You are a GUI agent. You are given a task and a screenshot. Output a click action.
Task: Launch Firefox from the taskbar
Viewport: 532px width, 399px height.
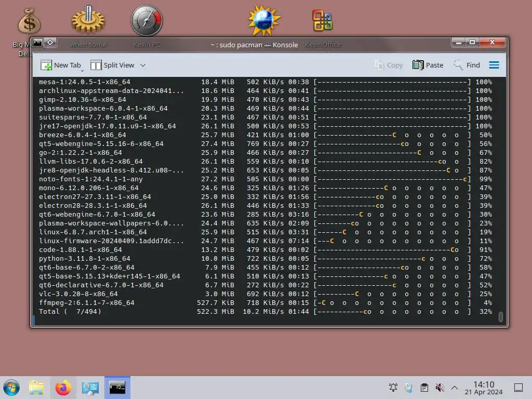click(x=63, y=388)
